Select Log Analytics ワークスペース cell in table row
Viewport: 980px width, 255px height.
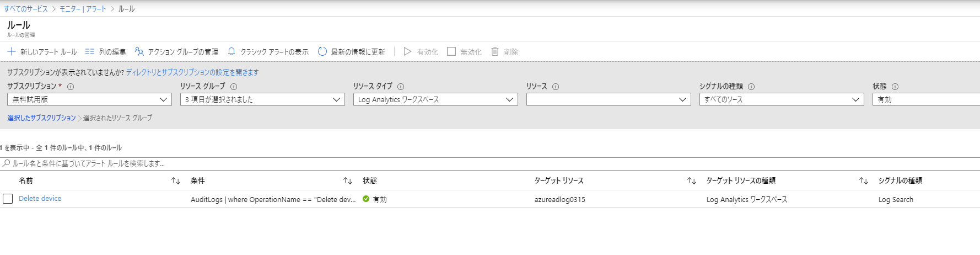click(x=747, y=200)
